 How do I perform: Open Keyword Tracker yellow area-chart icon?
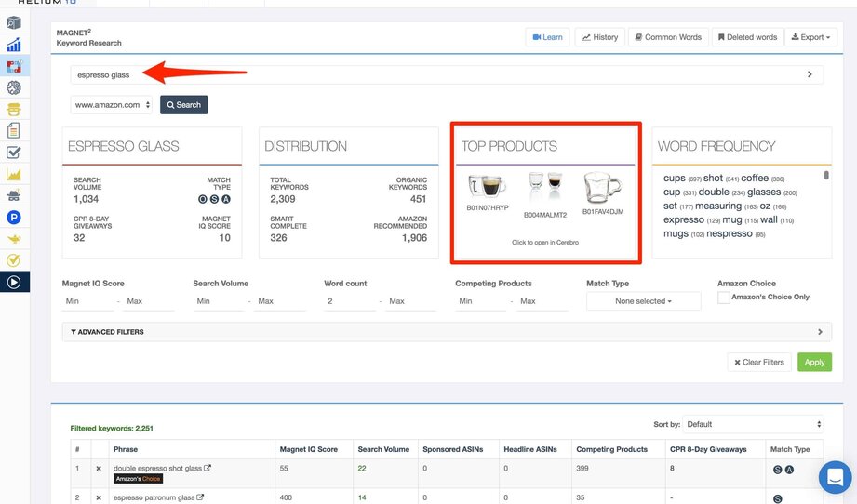coord(14,174)
